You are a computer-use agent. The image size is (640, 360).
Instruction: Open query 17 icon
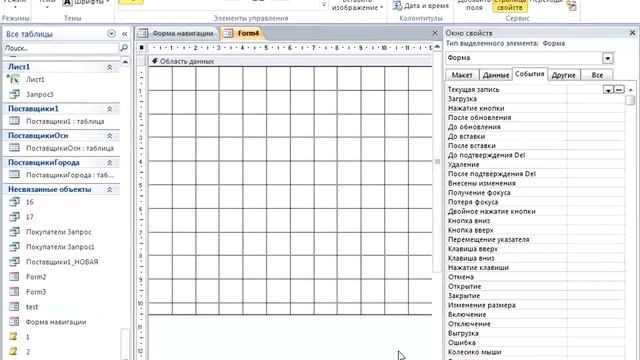point(14,217)
